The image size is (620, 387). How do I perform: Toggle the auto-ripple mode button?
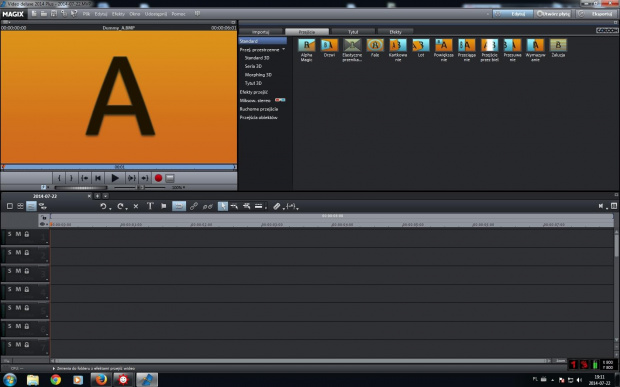point(179,206)
